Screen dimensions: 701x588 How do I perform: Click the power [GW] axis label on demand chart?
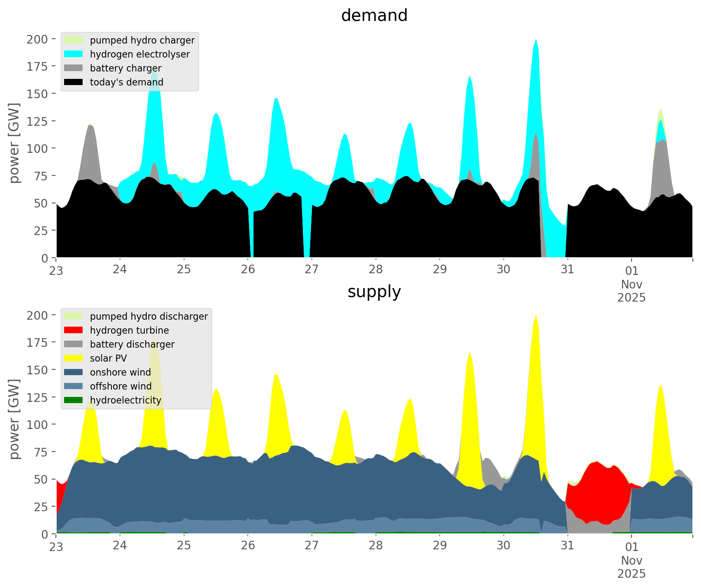click(x=14, y=143)
